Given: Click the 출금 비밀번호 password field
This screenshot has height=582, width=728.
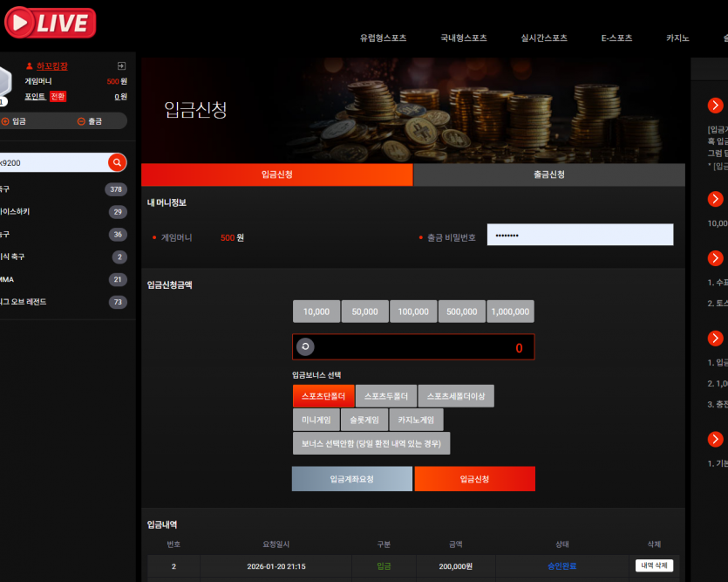Looking at the screenshot, I should pyautogui.click(x=580, y=235).
